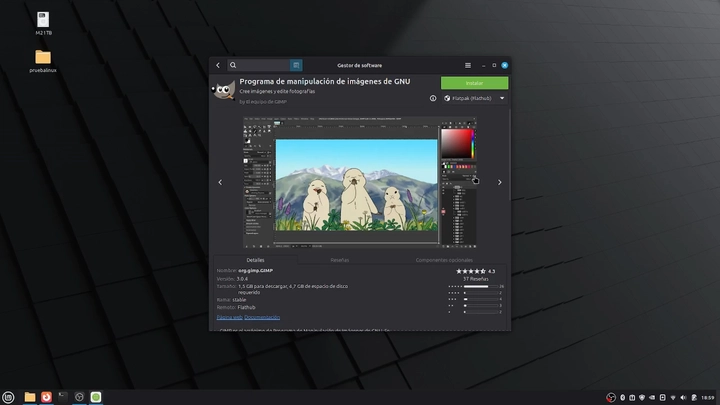Image resolution: width=720 pixels, height=405 pixels.
Task: Open the Bluetooth tray icon
Action: (x=623, y=398)
